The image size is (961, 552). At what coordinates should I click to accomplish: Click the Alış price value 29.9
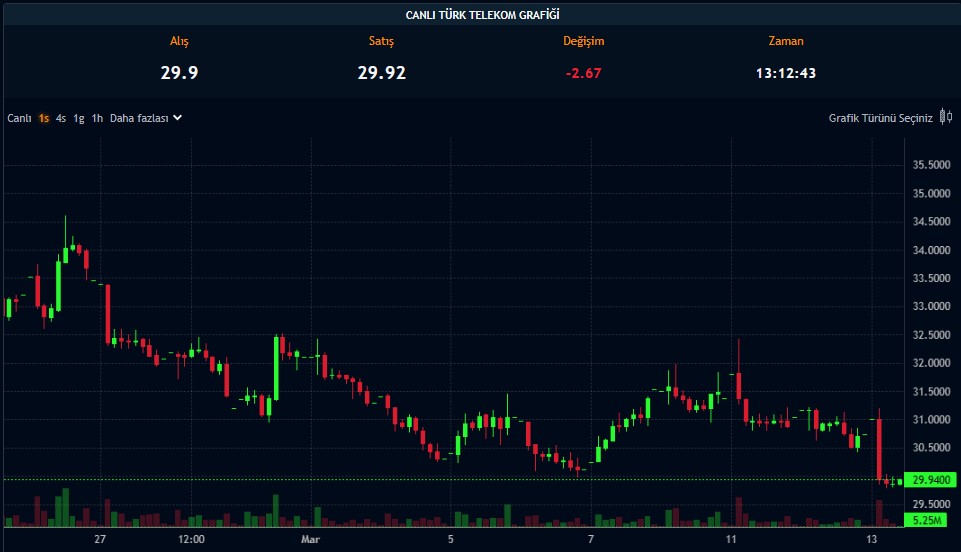[x=179, y=72]
